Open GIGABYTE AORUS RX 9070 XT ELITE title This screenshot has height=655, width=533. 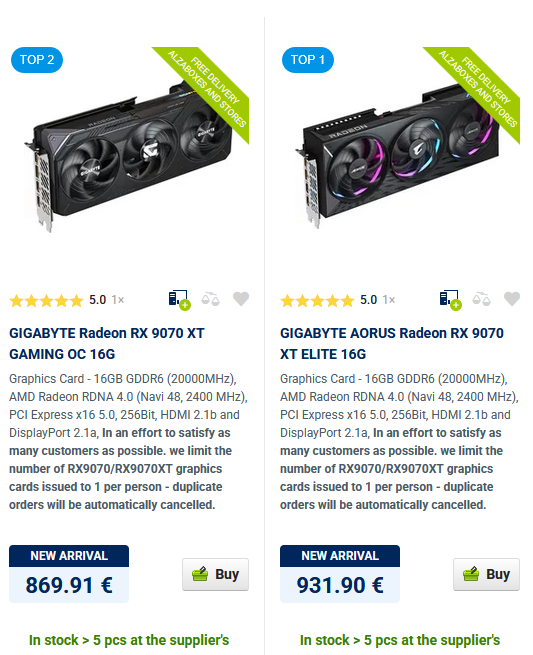pyautogui.click(x=392, y=343)
